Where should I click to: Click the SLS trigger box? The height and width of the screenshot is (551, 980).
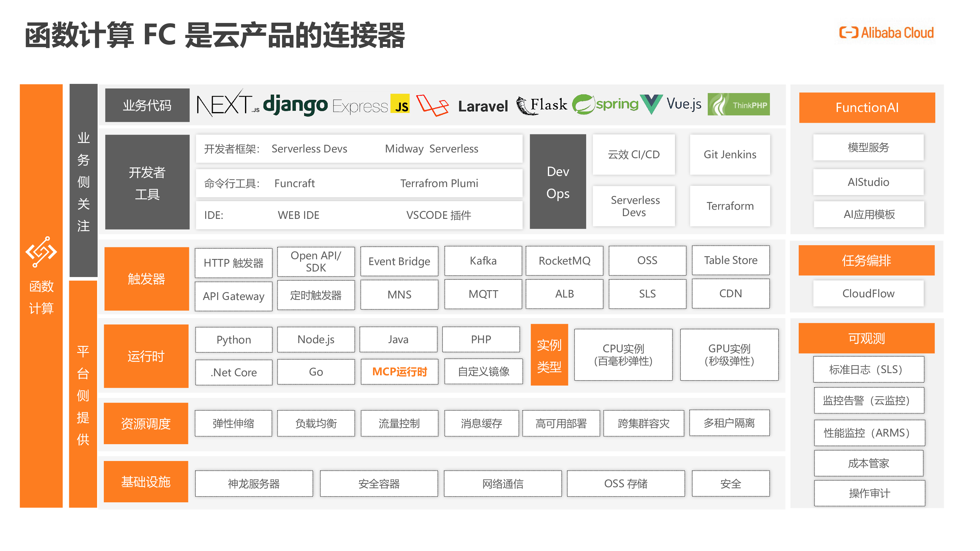click(x=647, y=294)
